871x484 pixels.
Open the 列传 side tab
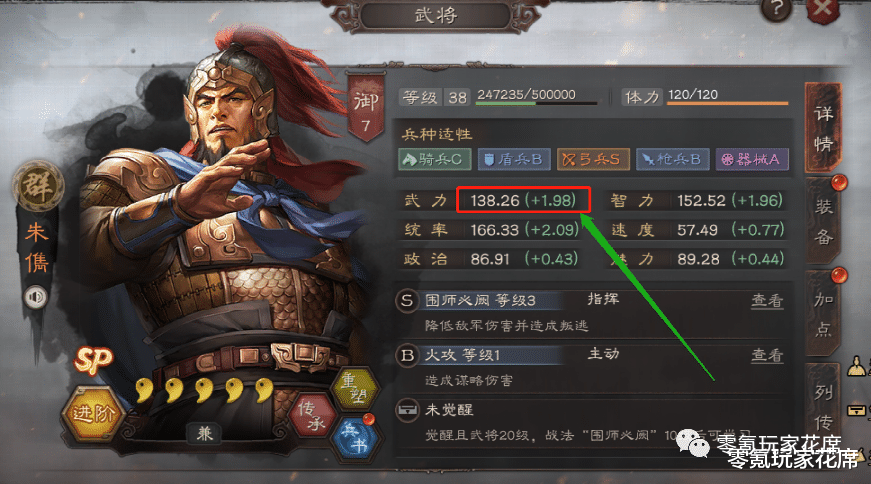pos(823,407)
